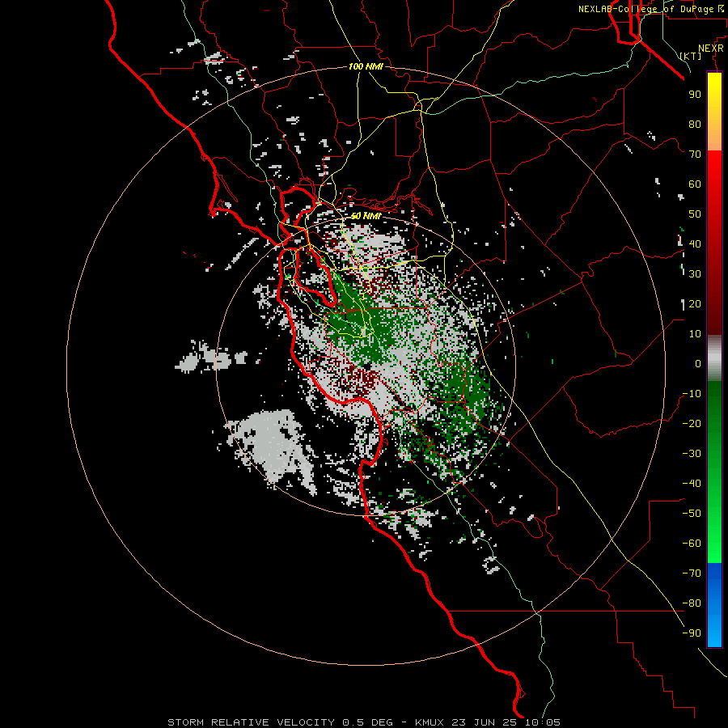Select the -40 value on velocity scale
This screenshot has width=728, height=728.
tap(692, 484)
